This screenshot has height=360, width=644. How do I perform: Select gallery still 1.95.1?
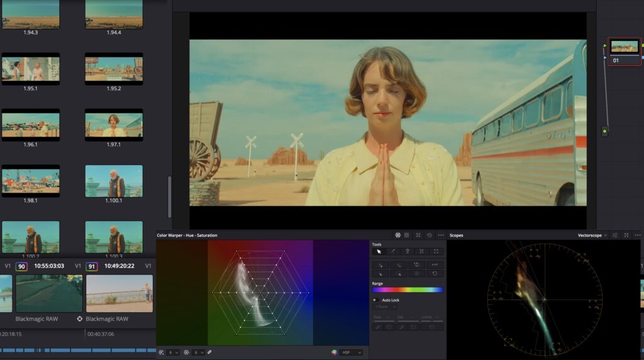pos(31,69)
